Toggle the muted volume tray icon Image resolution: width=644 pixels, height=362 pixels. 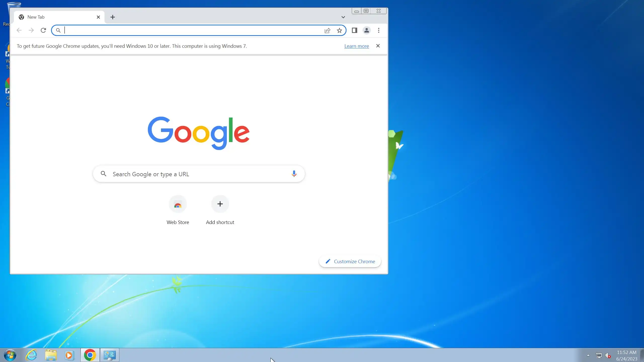tap(608, 355)
